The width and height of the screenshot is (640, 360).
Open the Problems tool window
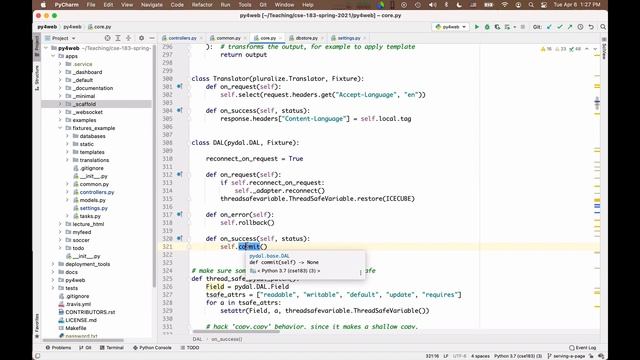click(x=58, y=348)
